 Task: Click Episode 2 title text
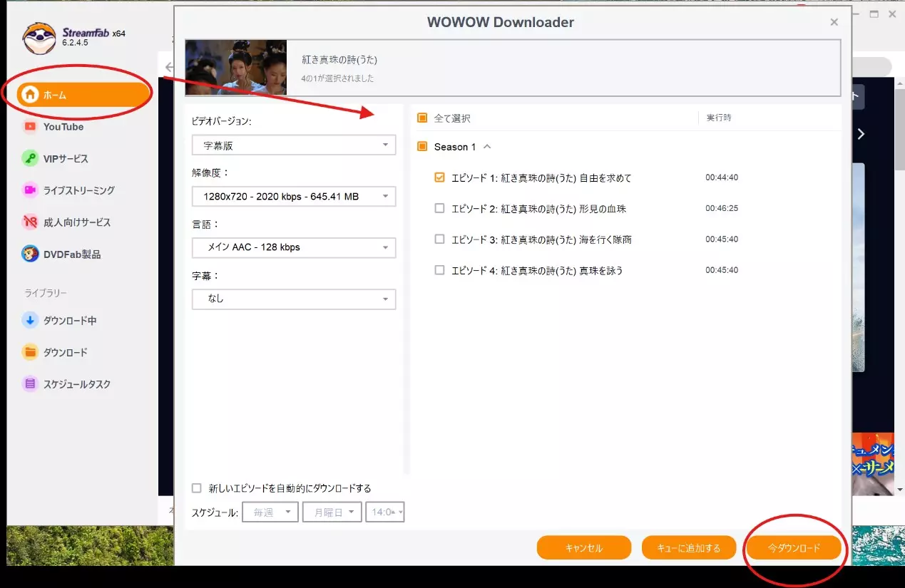coord(539,209)
